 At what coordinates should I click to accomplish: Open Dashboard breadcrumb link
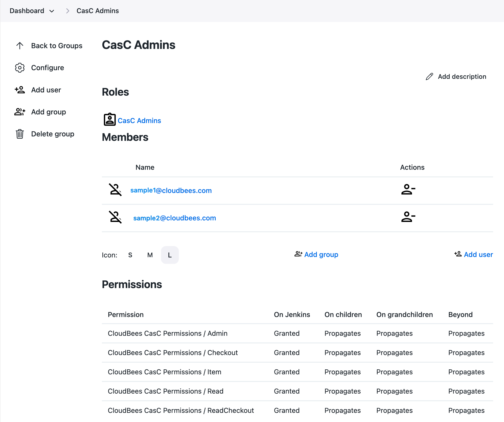[27, 11]
